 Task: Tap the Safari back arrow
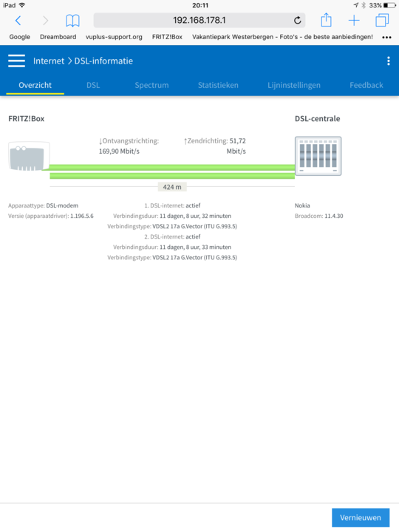point(18,21)
